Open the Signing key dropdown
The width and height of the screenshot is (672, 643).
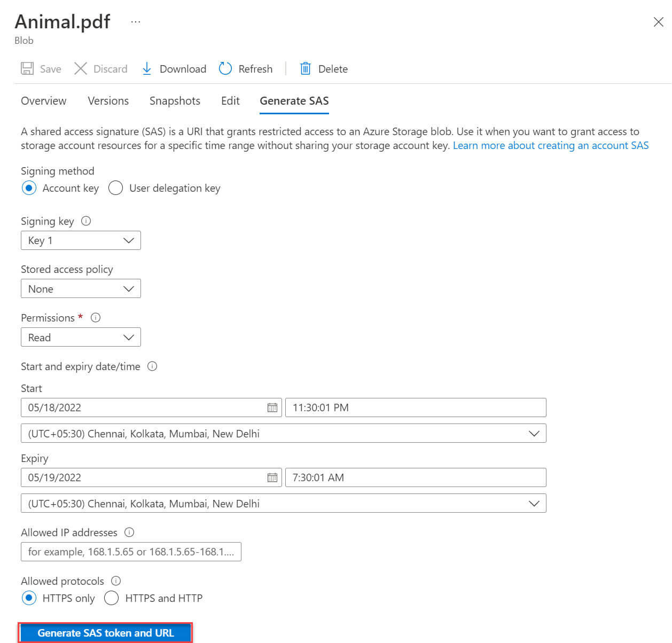click(80, 240)
